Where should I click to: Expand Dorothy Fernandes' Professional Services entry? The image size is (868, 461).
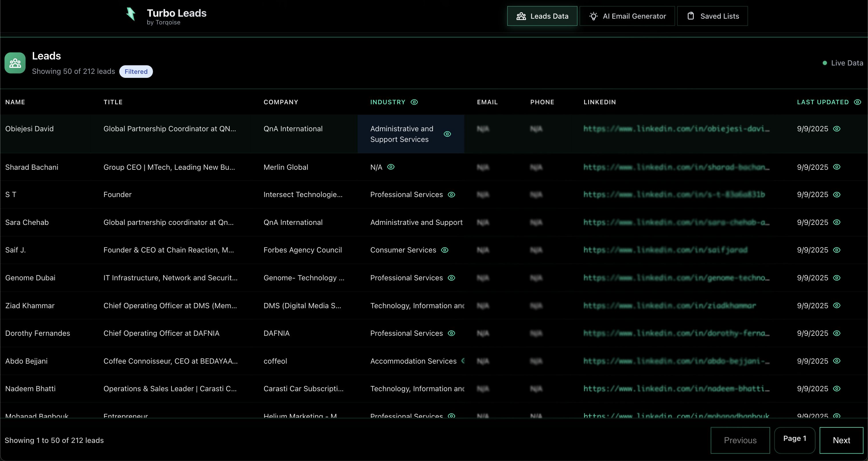pyautogui.click(x=451, y=333)
